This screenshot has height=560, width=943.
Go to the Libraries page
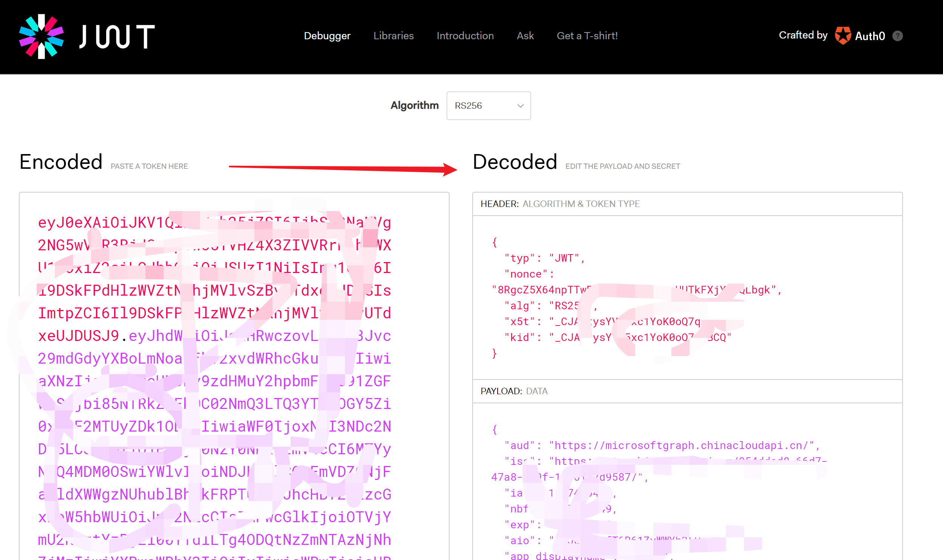[393, 36]
